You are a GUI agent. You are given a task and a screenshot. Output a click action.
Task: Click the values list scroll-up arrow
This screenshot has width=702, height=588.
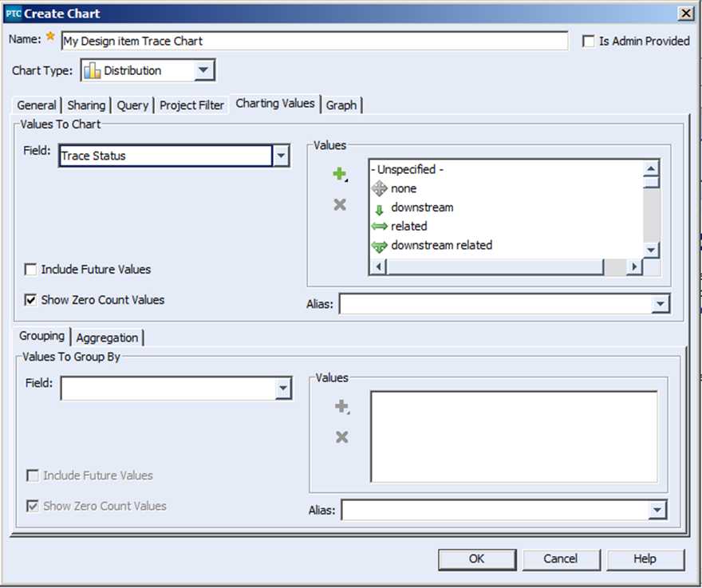(651, 169)
